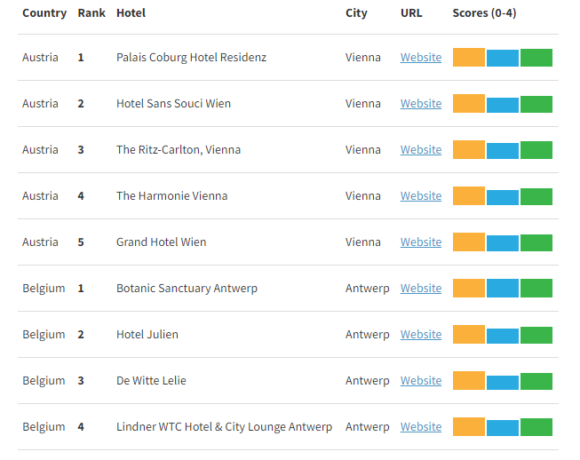The width and height of the screenshot is (580, 460).
Task: Click the Scores (0-4) column header
Action: click(484, 13)
